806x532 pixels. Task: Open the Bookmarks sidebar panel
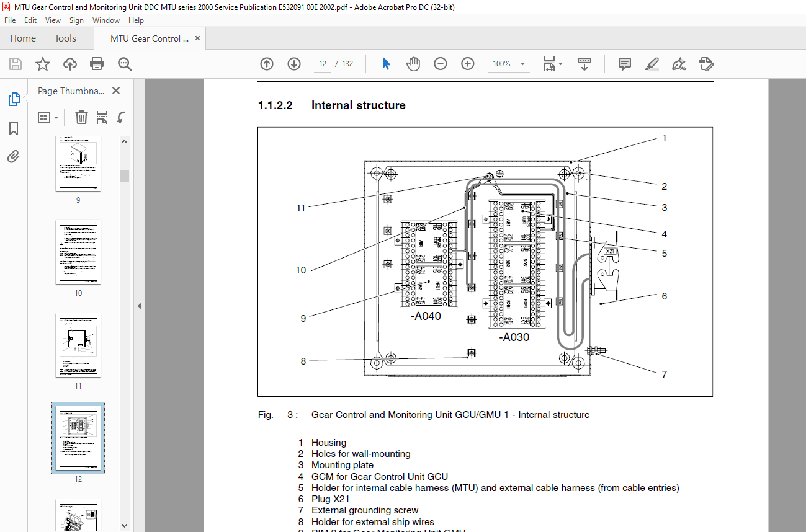point(14,128)
